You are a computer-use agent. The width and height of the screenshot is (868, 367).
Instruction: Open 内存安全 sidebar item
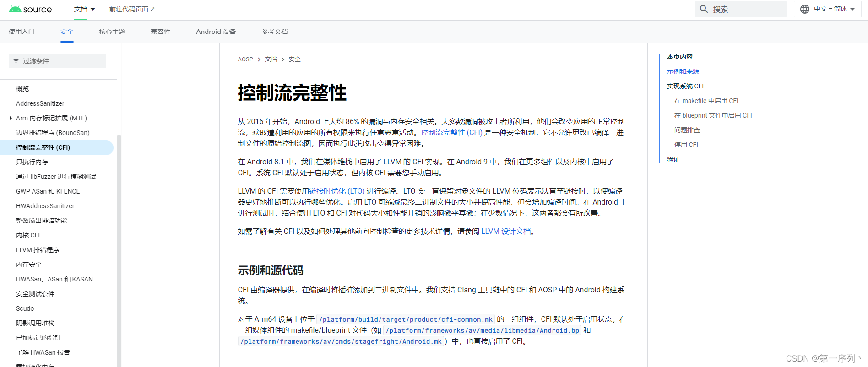(x=29, y=264)
